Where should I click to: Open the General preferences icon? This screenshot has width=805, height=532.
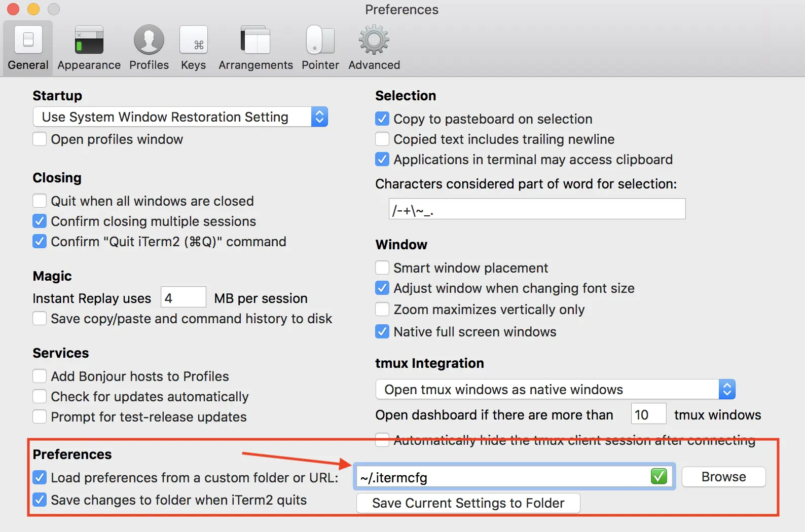pyautogui.click(x=28, y=40)
